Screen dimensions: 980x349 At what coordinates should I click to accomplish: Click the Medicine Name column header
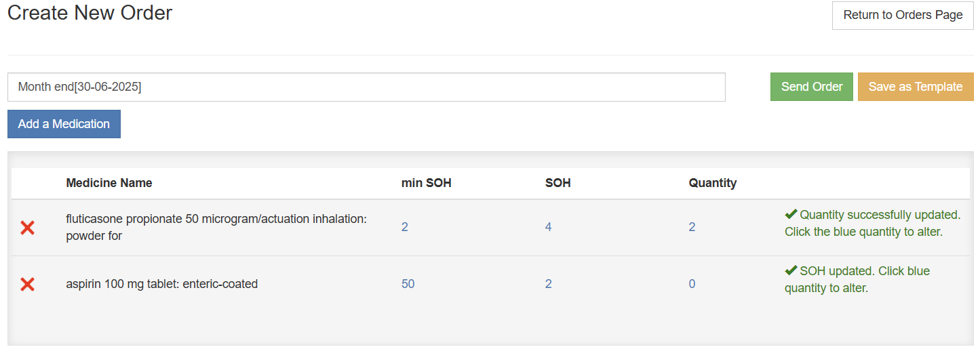pos(109,183)
